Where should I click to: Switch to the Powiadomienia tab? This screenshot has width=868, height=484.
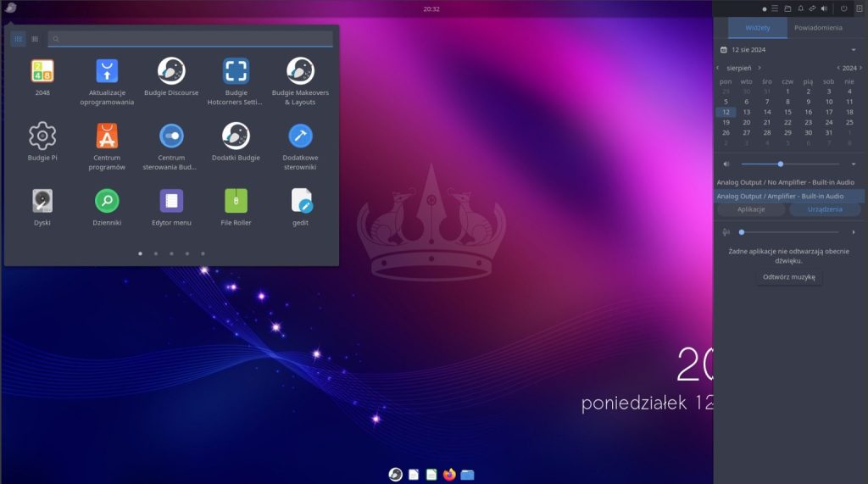point(818,28)
